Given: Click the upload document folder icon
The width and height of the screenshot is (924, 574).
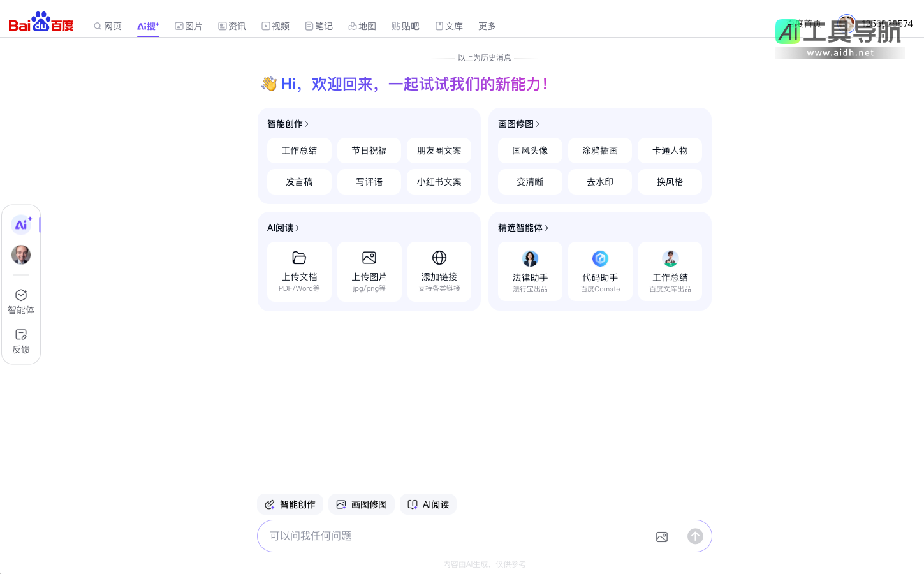Looking at the screenshot, I should point(299,258).
